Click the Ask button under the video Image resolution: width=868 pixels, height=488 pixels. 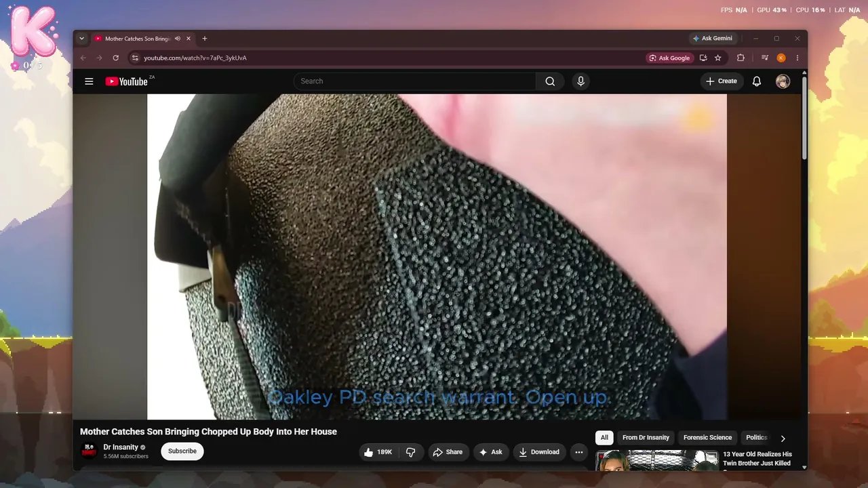[491, 452]
